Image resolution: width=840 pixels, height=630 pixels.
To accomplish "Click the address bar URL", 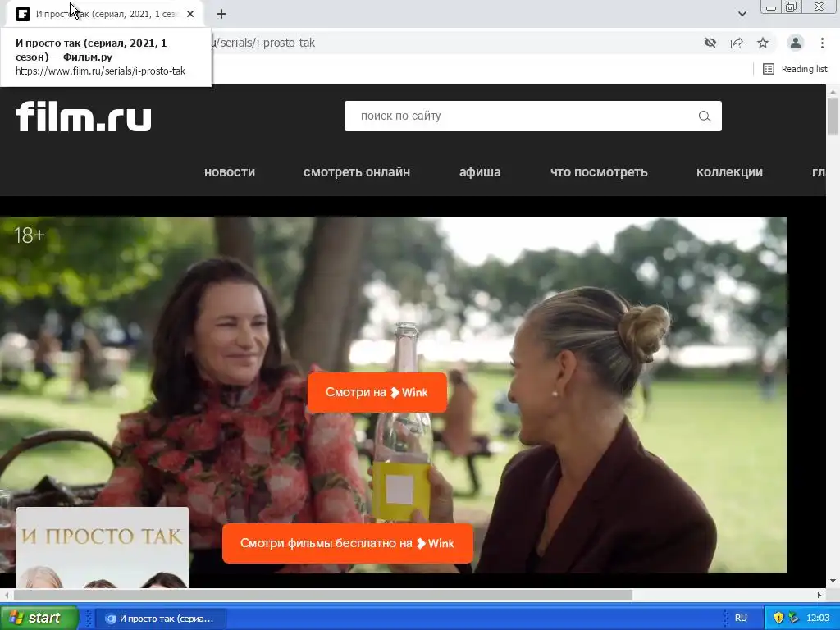I will pyautogui.click(x=262, y=43).
